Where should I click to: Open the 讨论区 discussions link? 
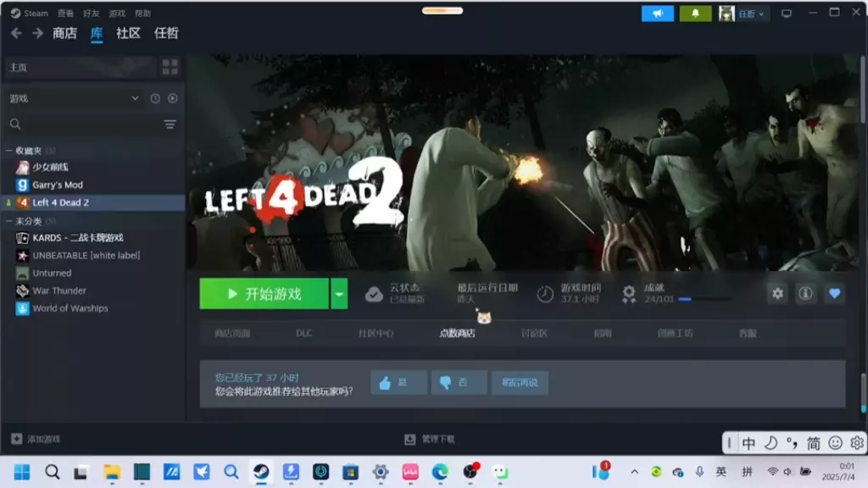[x=534, y=334]
